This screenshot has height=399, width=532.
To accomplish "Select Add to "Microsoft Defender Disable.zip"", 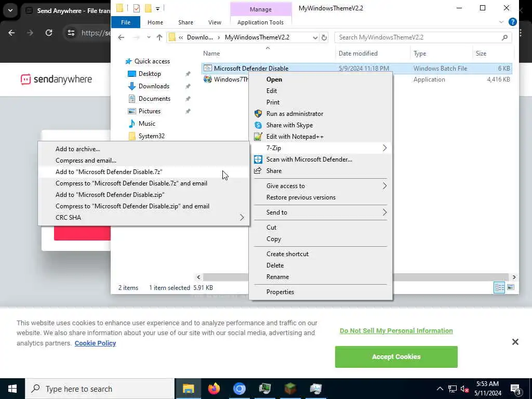I will tap(143, 195).
